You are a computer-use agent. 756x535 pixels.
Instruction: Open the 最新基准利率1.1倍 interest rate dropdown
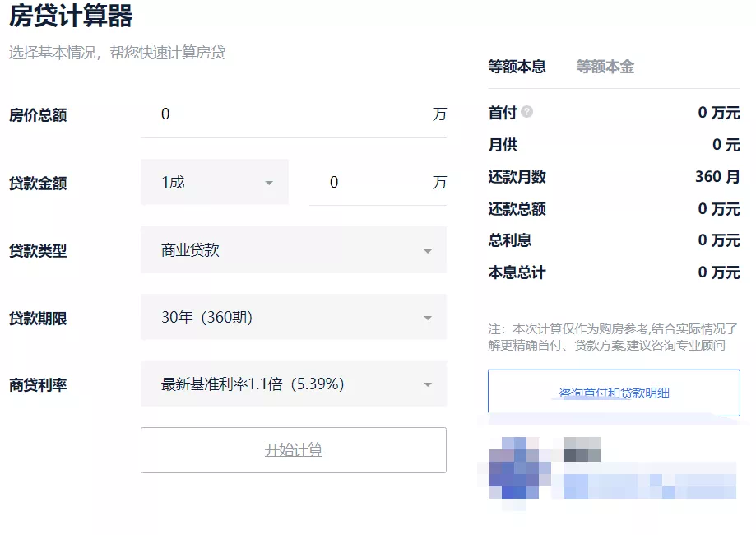[293, 384]
